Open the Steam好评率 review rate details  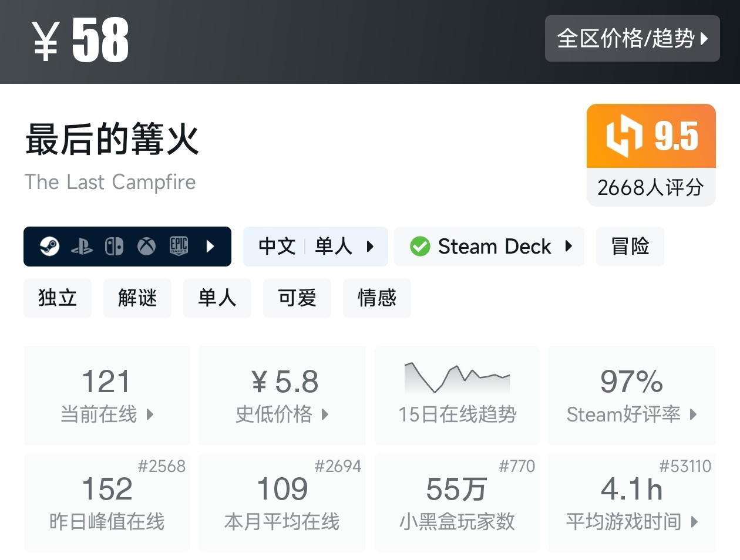(632, 395)
